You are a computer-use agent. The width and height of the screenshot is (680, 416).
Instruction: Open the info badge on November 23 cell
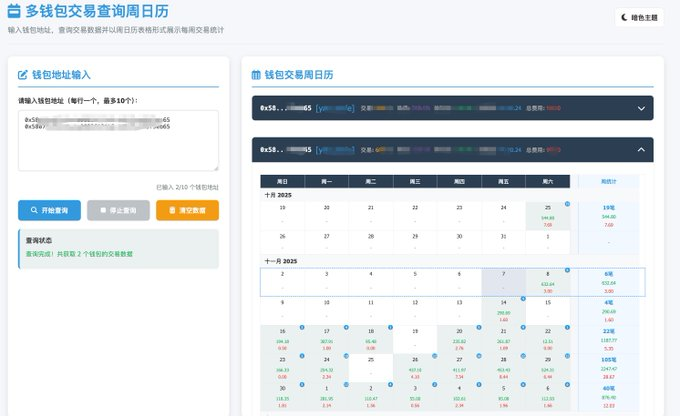pos(302,356)
